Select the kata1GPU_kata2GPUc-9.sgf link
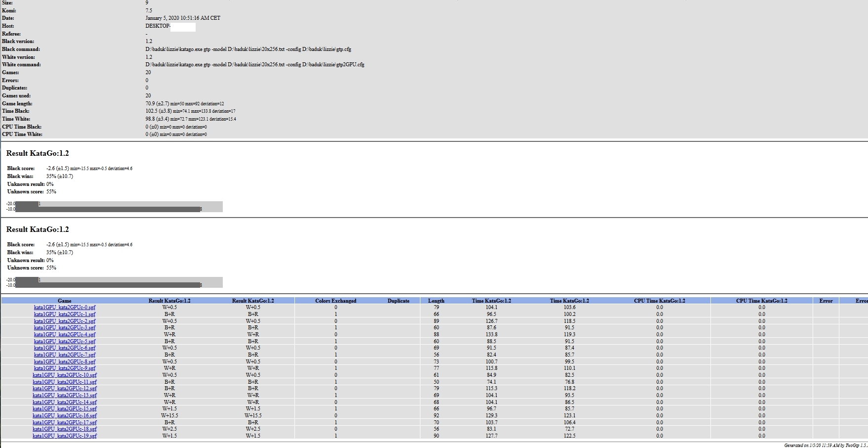Image resolution: width=868 pixels, height=448 pixels. (64, 368)
